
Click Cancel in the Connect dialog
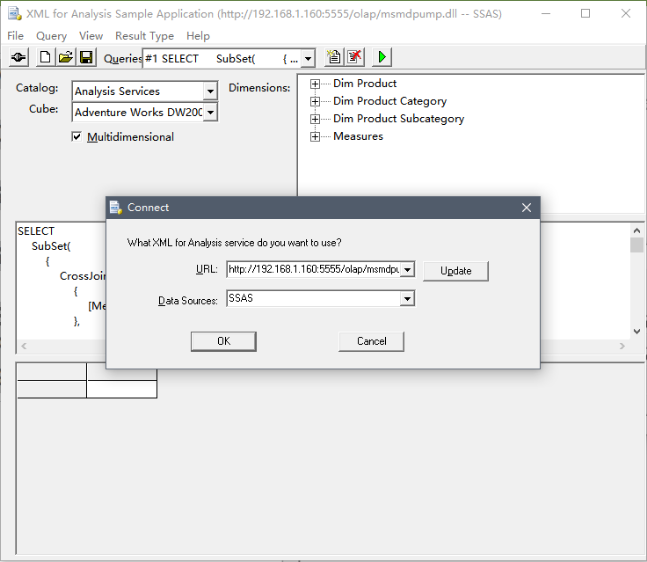(371, 341)
